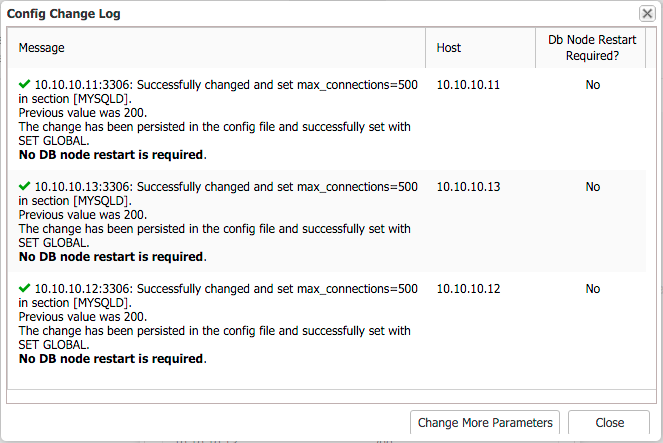The image size is (663, 443).
Task: Select the first max_connections=500 log message
Action: pos(218,120)
